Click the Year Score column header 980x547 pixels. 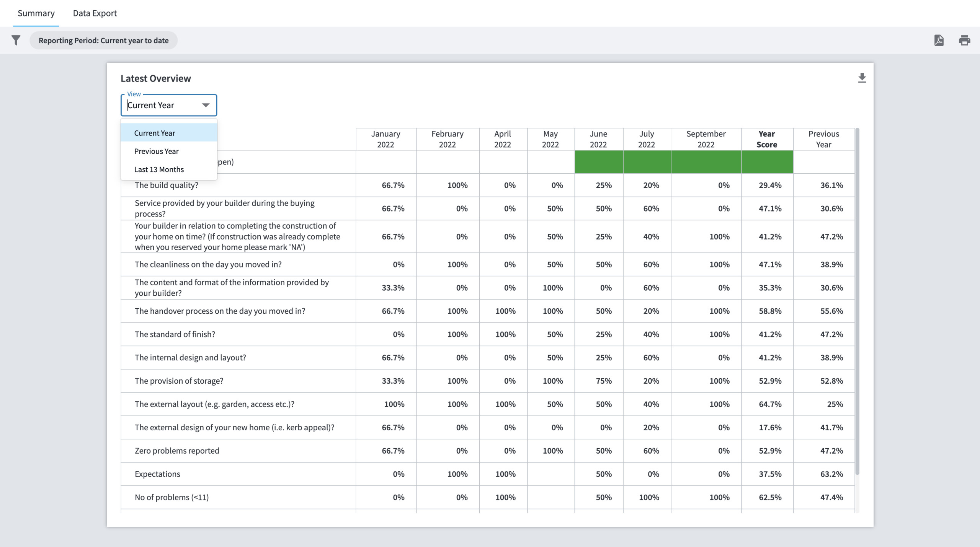(767, 139)
